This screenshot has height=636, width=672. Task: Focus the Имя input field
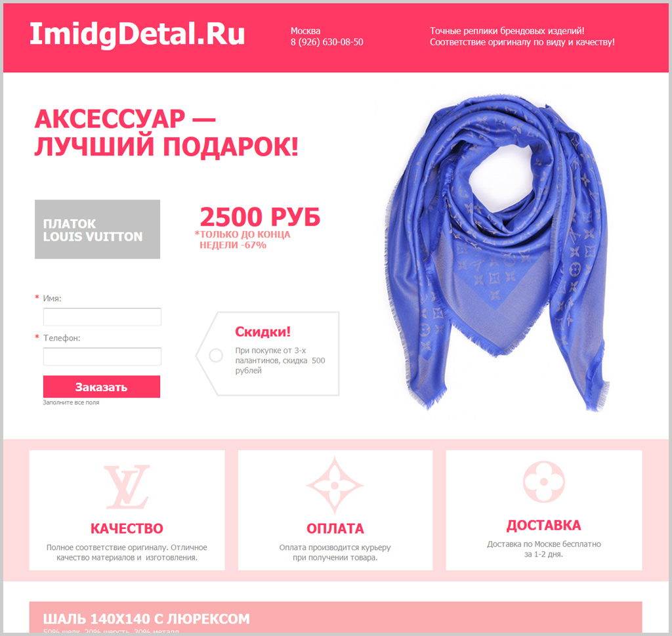[102, 317]
